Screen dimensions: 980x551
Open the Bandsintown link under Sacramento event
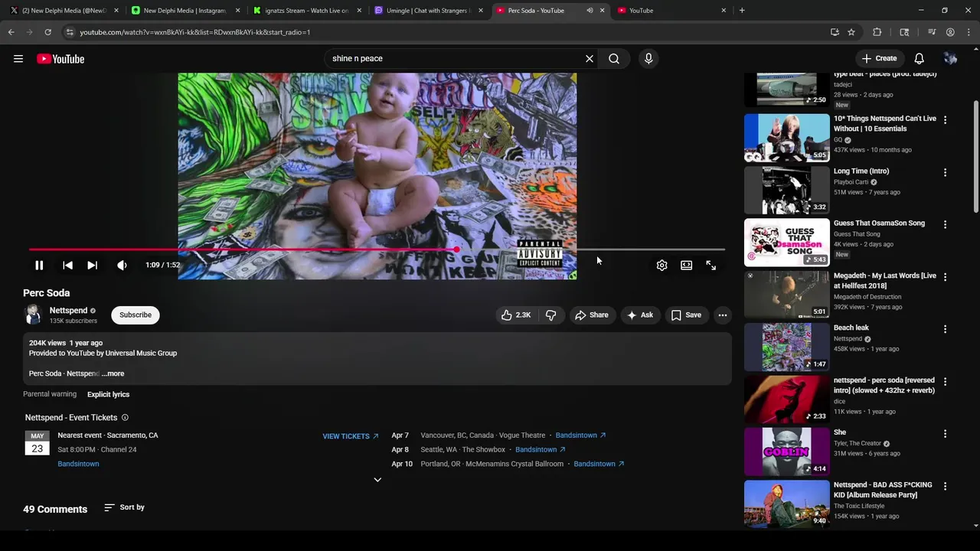(78, 465)
